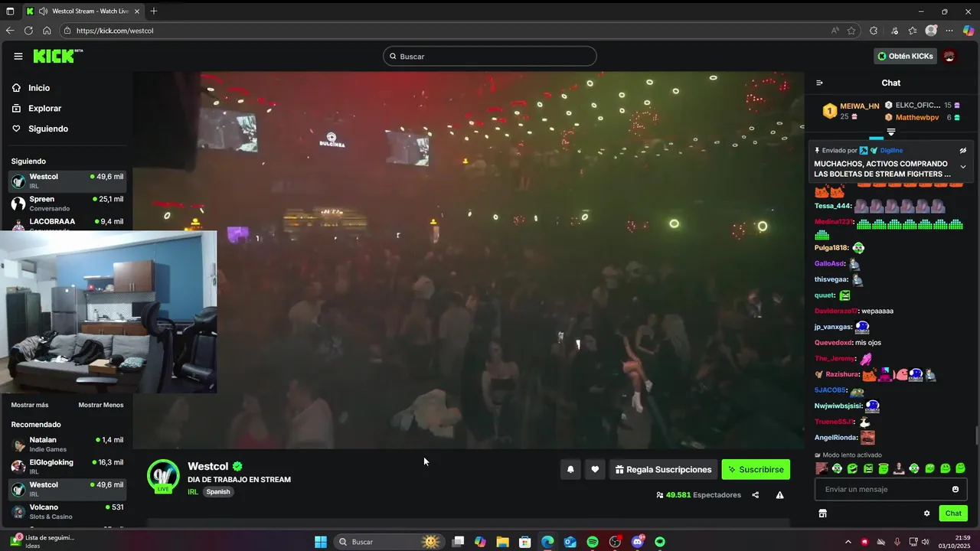Open the Kick hamburger menu
Screen dimensions: 980x551
click(18, 56)
